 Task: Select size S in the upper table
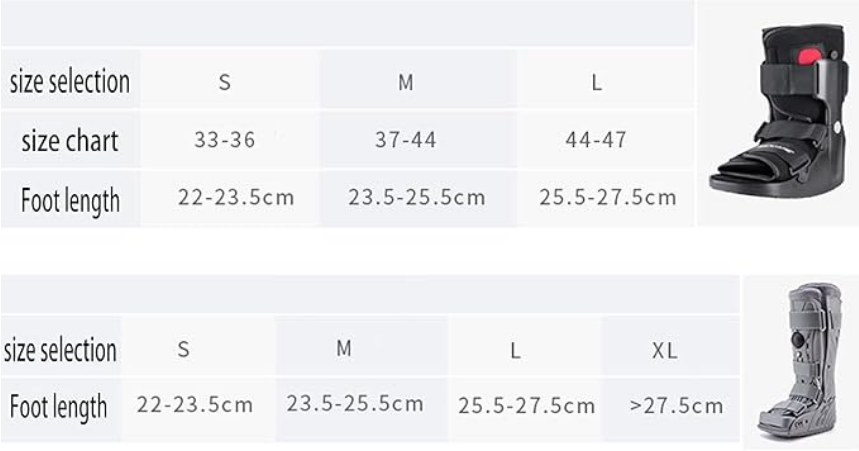[225, 82]
